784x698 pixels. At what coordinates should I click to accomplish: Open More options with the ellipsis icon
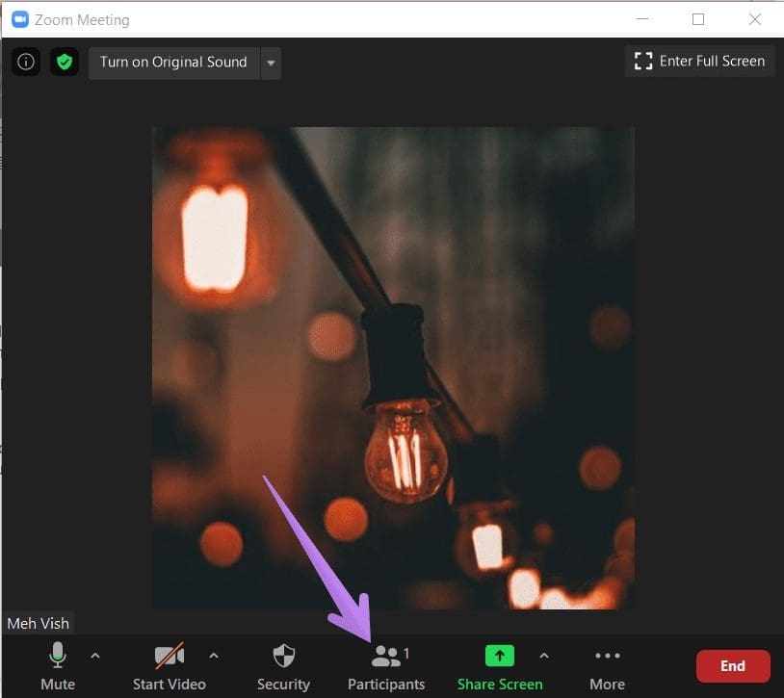606,662
